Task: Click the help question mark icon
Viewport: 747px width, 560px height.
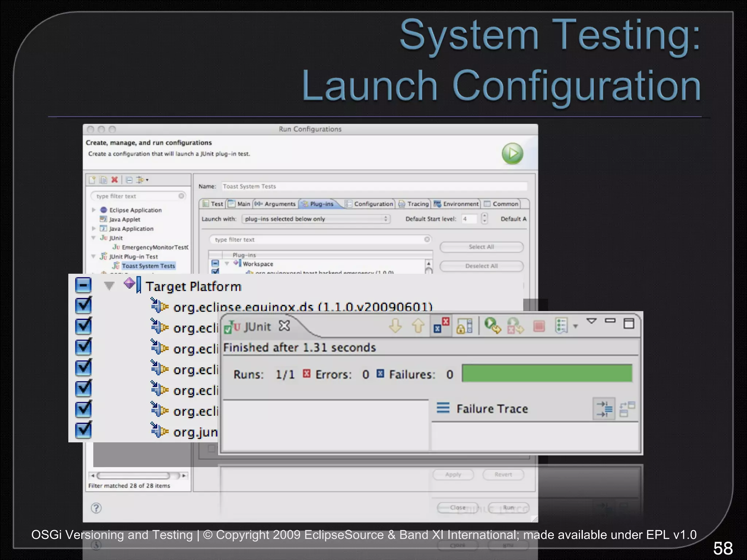Action: click(x=96, y=508)
